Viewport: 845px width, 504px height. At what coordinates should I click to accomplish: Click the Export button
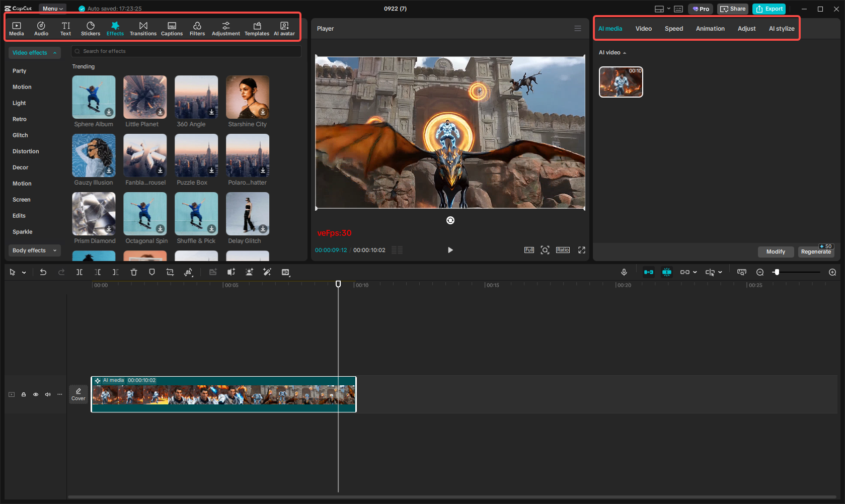[x=769, y=9]
